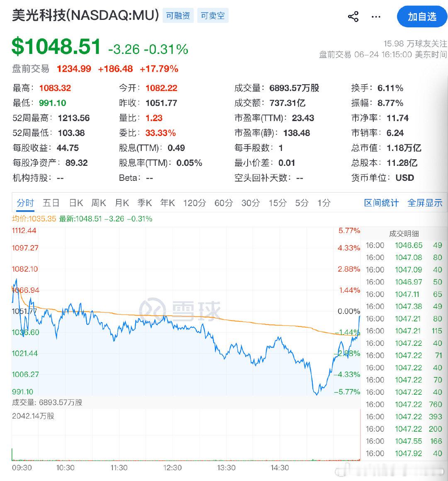Image resolution: width=448 pixels, height=481 pixels.
Task: Click the 今开 value 1082.22
Action: point(161,88)
